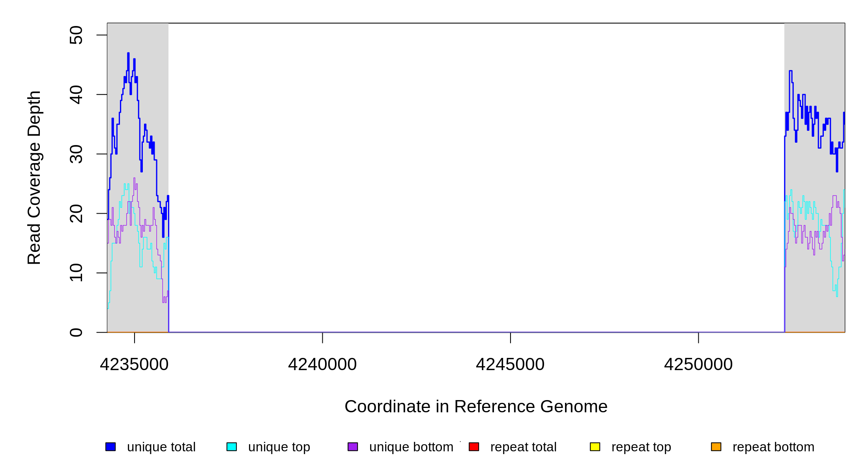The height and width of the screenshot is (473, 868).
Task: Click the 'Coordinate in Reference Genome' axis title
Action: [x=476, y=406]
